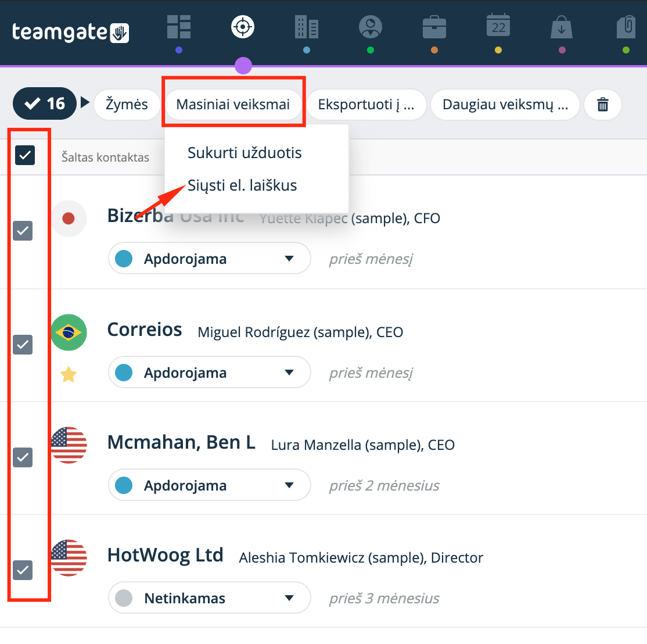Image resolution: width=647 pixels, height=644 pixels.
Task: Click the yellow star on Correios
Action: point(69,374)
